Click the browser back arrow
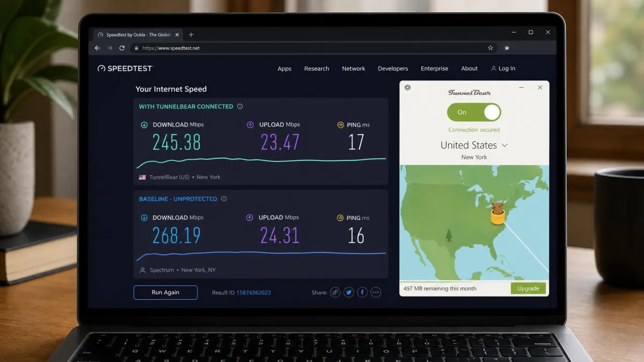The image size is (644, 362). coord(97,48)
